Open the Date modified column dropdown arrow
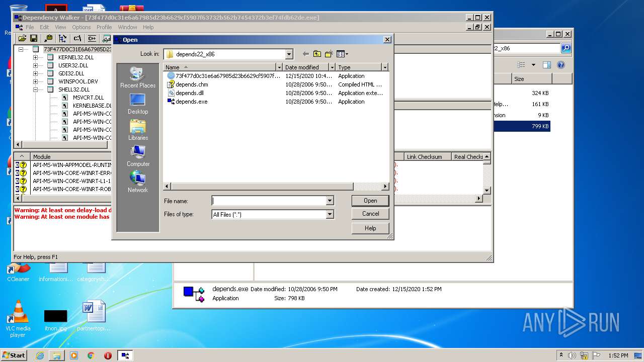The height and width of the screenshot is (362, 644). click(x=332, y=67)
